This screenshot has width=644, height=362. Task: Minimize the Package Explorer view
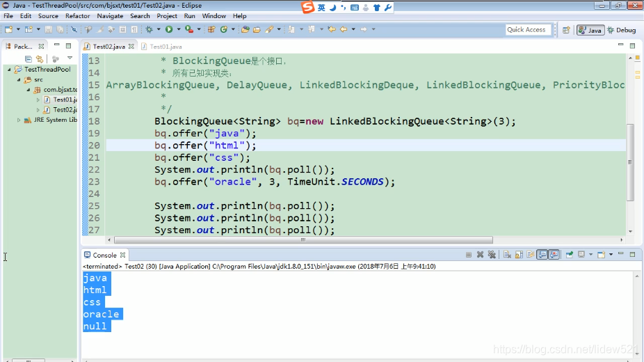(56, 45)
